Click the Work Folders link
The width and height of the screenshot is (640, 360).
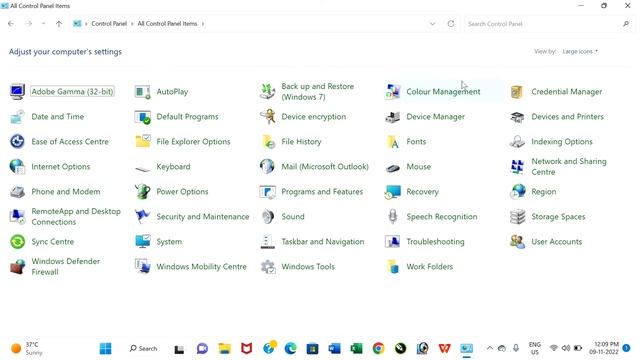[429, 267]
